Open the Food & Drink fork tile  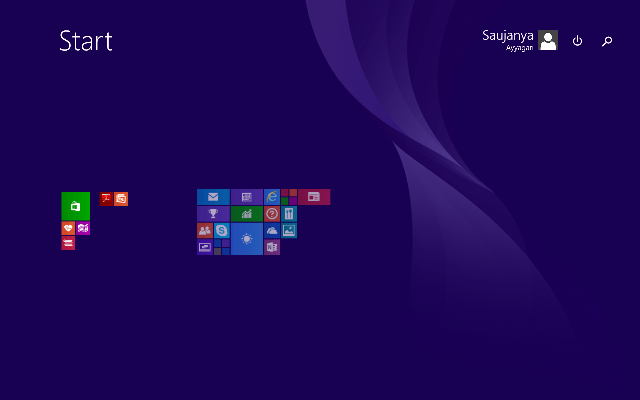pos(289,214)
